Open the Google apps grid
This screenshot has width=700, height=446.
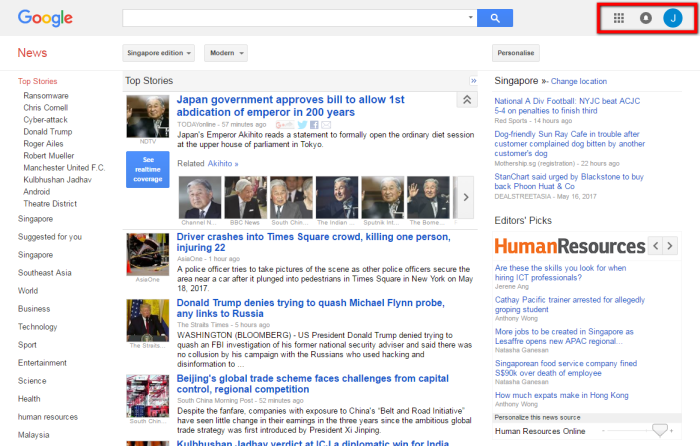[618, 18]
